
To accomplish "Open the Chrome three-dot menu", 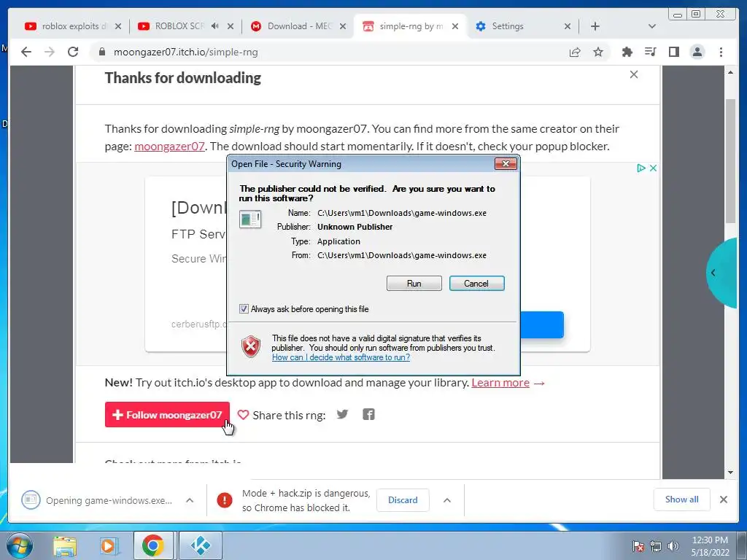I will pyautogui.click(x=721, y=52).
